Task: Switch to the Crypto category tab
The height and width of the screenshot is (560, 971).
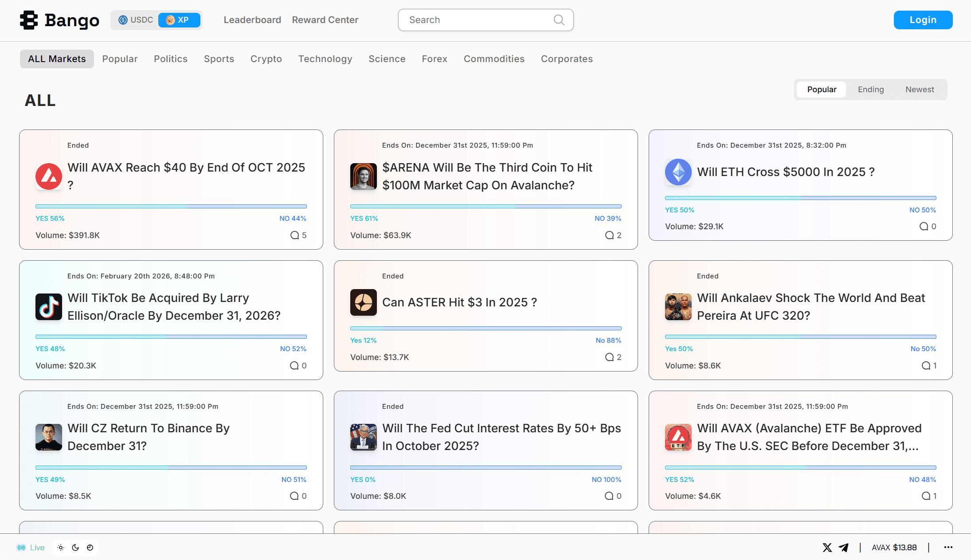Action: coord(266,59)
